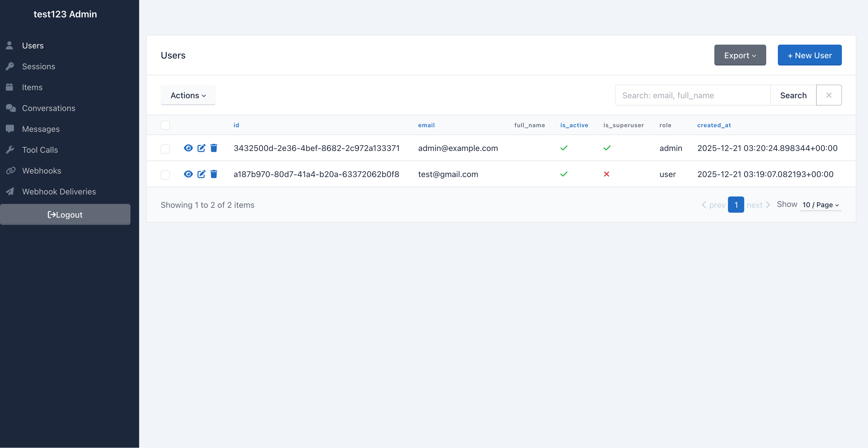
Task: Click the view eye icon for test@gmail.com
Action: tap(188, 174)
